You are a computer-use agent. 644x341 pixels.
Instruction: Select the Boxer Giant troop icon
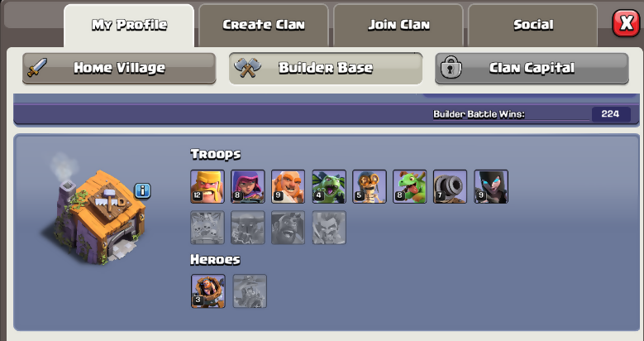point(288,186)
